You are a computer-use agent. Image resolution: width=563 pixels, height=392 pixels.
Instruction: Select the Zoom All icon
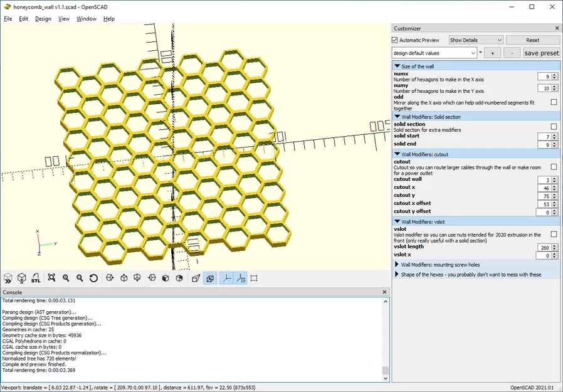(51, 278)
